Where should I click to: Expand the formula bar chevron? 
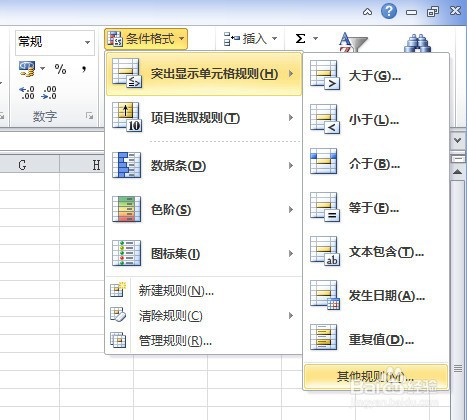[x=458, y=140]
